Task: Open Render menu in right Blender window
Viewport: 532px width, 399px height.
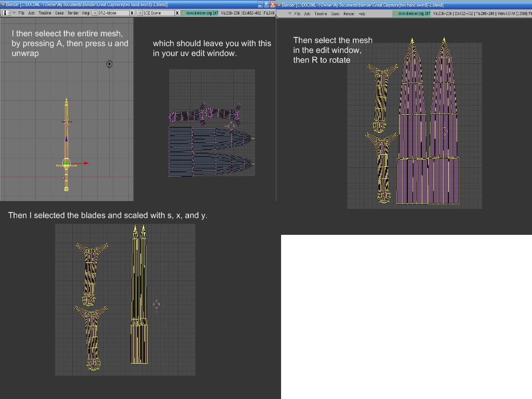Action: 349,14
